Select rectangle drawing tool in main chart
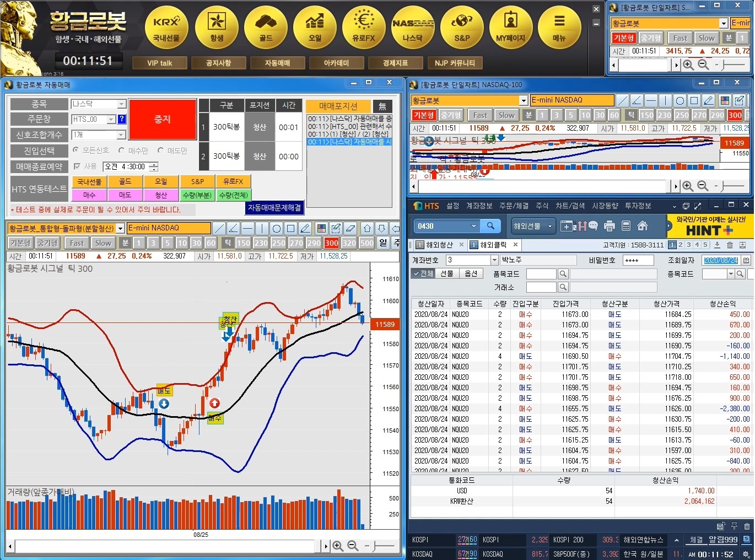755x560 pixels. point(291,228)
